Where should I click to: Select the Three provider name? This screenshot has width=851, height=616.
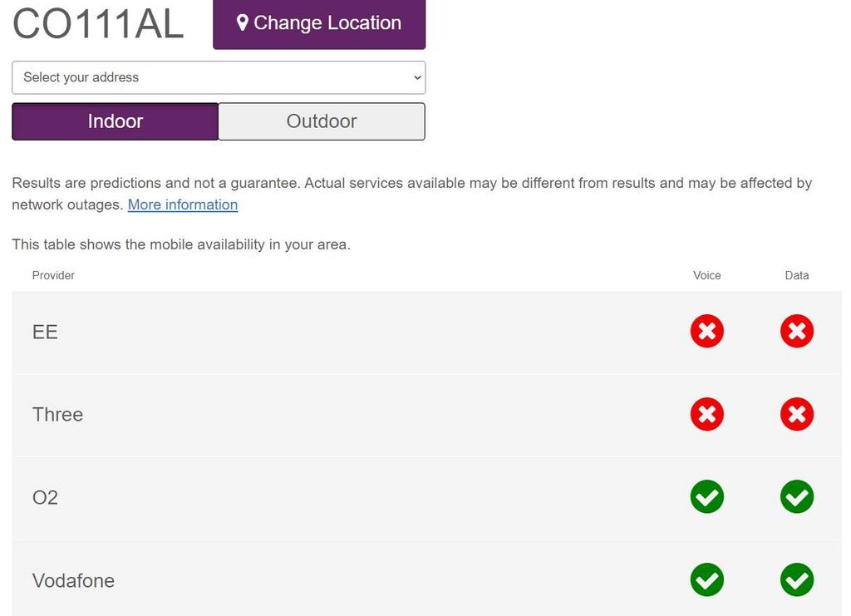tap(57, 415)
